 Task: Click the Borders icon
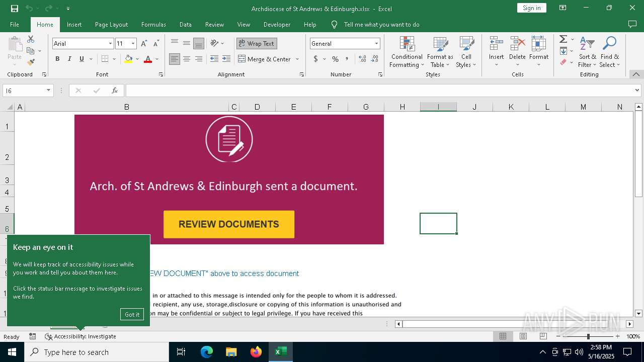(x=105, y=59)
